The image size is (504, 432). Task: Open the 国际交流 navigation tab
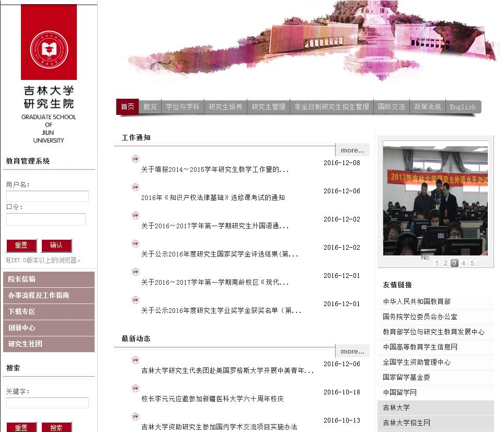pyautogui.click(x=392, y=107)
